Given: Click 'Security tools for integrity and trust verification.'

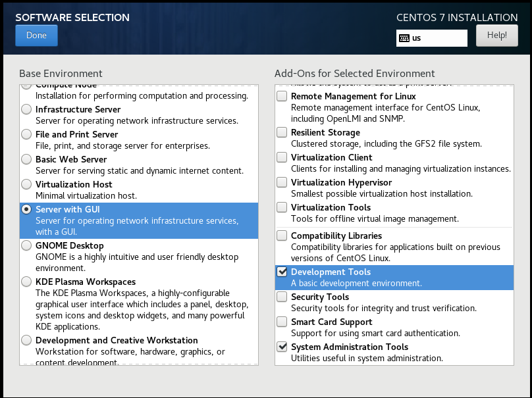Looking at the screenshot, I should 384,309.
